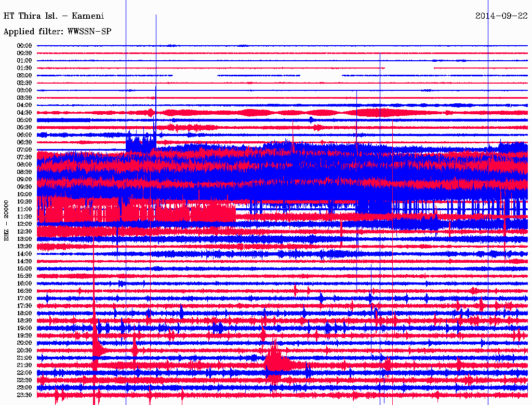
Task: Select the 15:30 time label
Action: [x=24, y=276]
